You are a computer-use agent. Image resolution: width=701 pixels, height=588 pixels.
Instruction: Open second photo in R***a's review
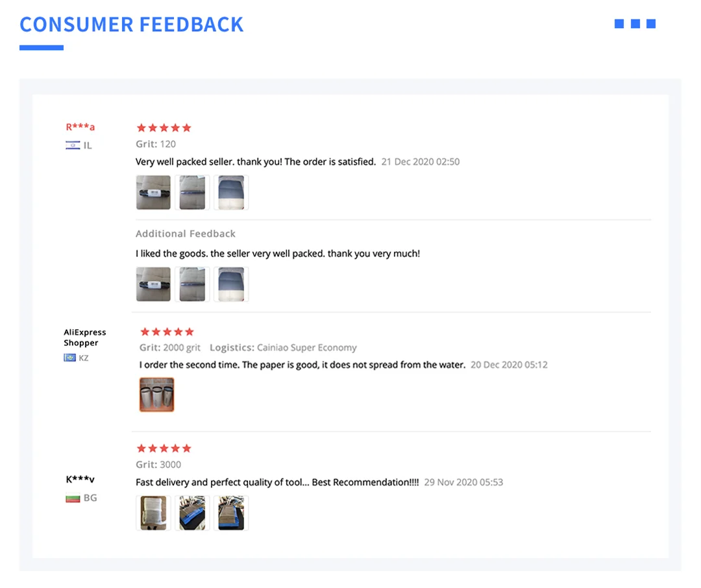click(x=192, y=192)
